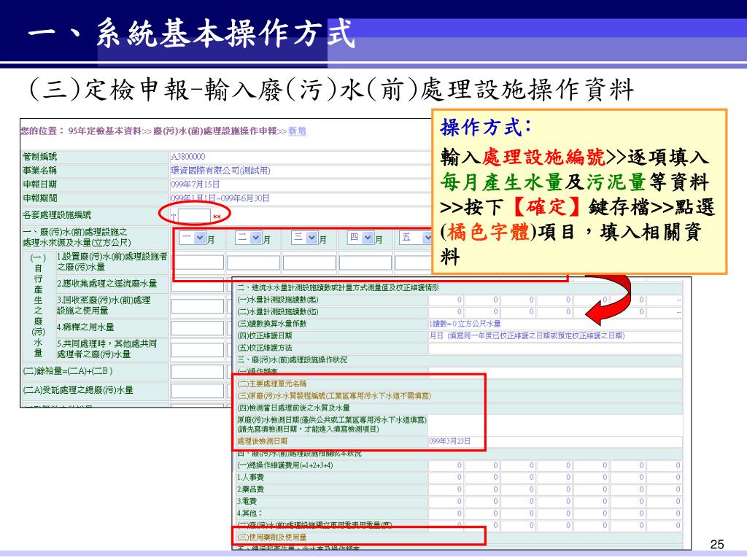Image resolution: width=747 pixels, height=560 pixels.
Task: Open orange link (三)使用藥劑及使用量
Action: coord(272,537)
